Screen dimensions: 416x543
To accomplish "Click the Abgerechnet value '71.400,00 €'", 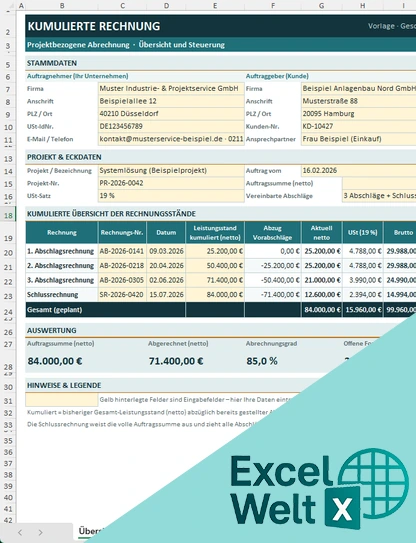I will [176, 361].
